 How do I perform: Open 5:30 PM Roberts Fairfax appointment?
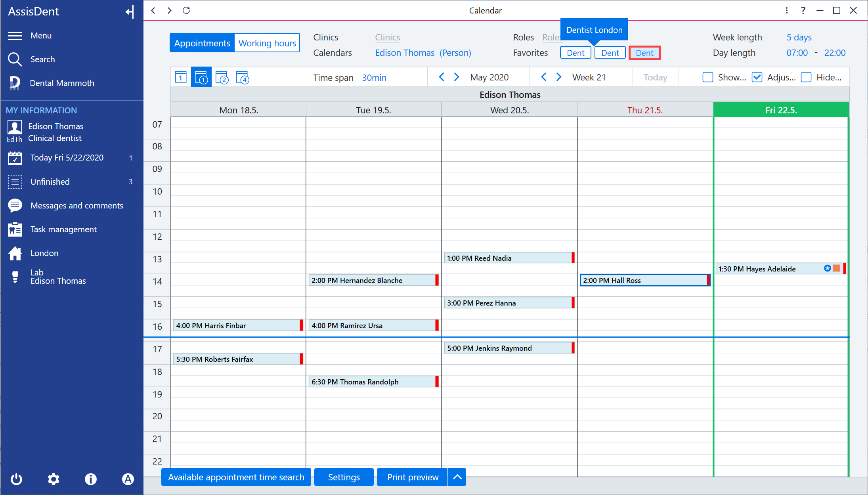click(238, 359)
